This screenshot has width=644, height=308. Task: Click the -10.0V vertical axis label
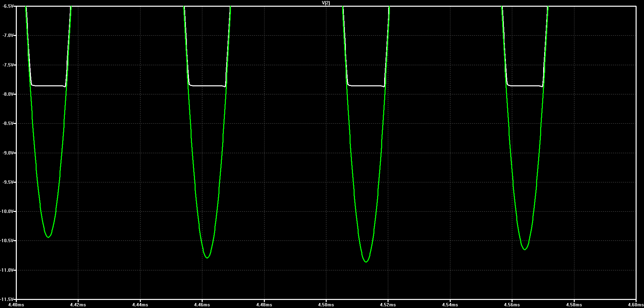(x=7, y=211)
